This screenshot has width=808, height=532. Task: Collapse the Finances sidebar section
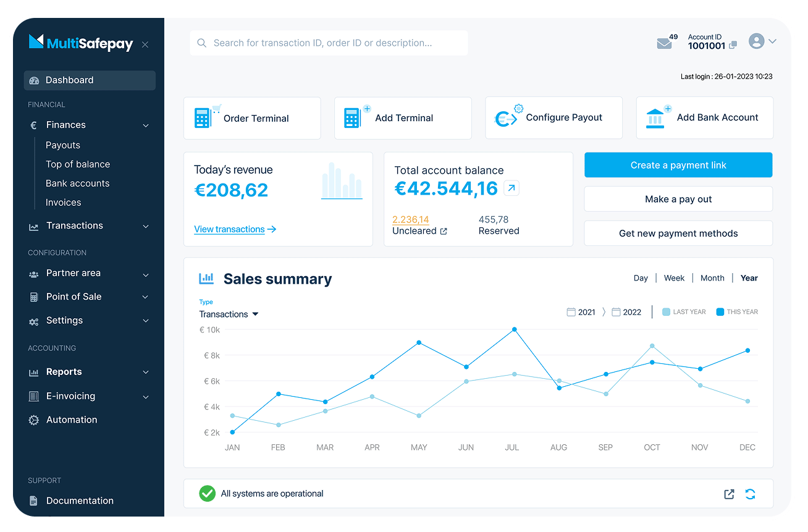tap(146, 125)
